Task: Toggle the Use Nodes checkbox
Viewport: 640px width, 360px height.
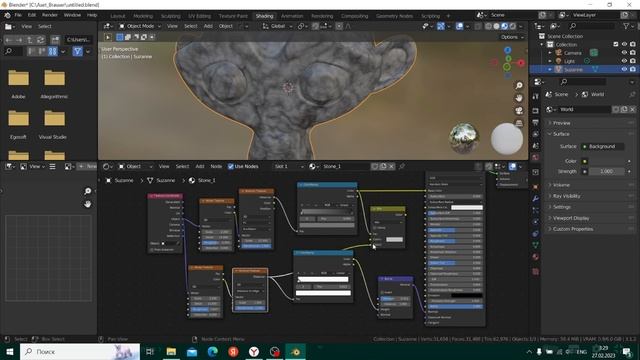Action: pos(231,166)
